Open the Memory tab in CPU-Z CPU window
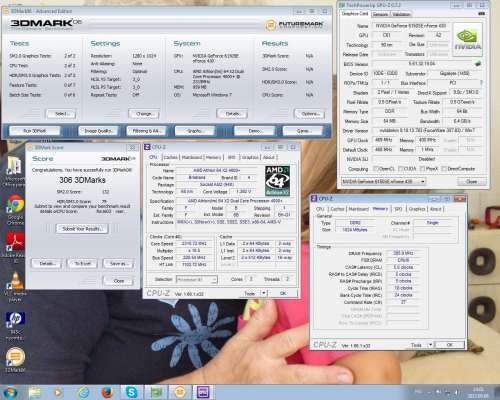500x400 pixels. pos(213,157)
